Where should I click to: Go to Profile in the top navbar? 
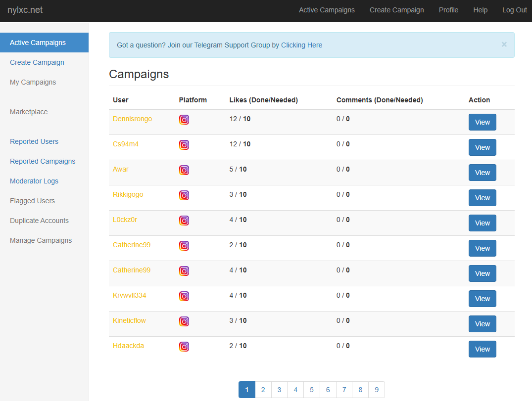click(448, 10)
